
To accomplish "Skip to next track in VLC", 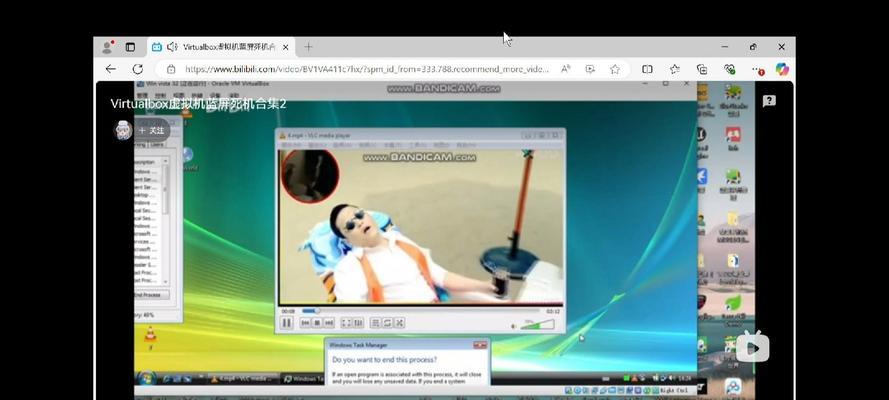I will tap(329, 322).
